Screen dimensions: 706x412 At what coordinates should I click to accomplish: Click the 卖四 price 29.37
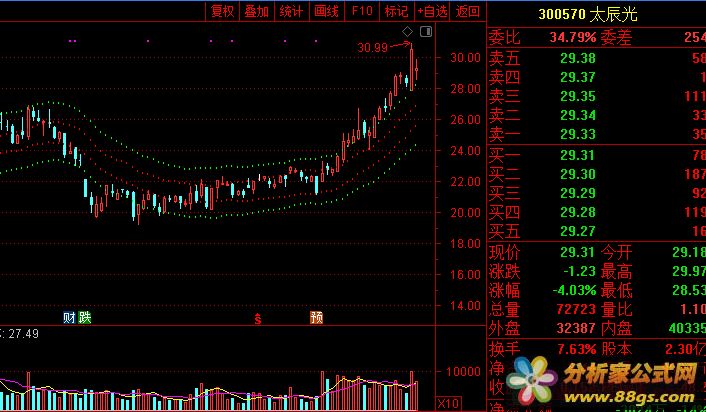[x=578, y=77]
